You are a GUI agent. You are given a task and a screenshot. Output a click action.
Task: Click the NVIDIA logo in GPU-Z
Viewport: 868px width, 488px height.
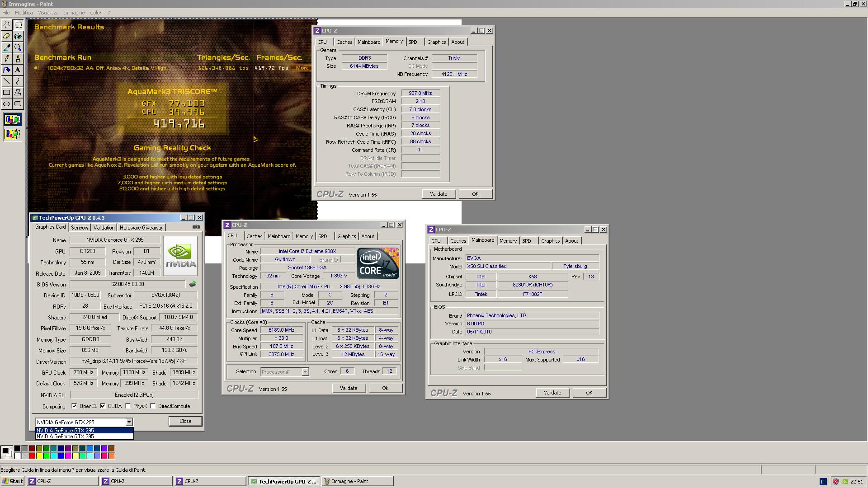[x=180, y=256]
